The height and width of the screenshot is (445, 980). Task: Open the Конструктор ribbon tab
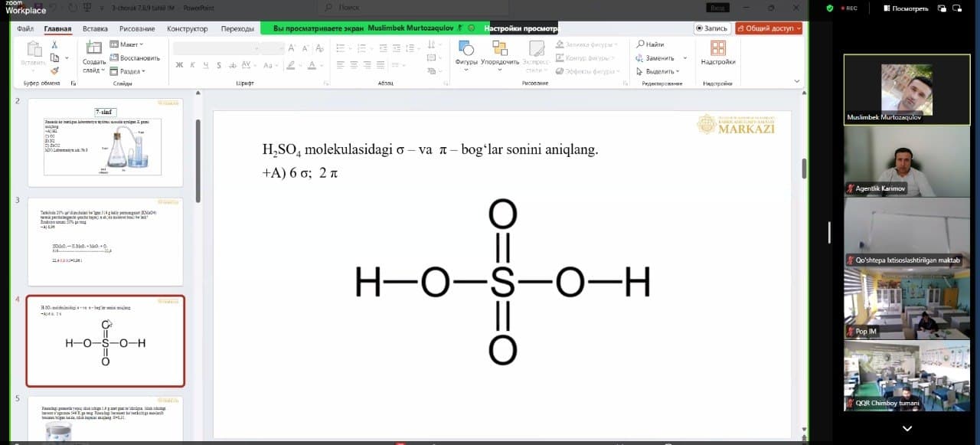coord(187,28)
